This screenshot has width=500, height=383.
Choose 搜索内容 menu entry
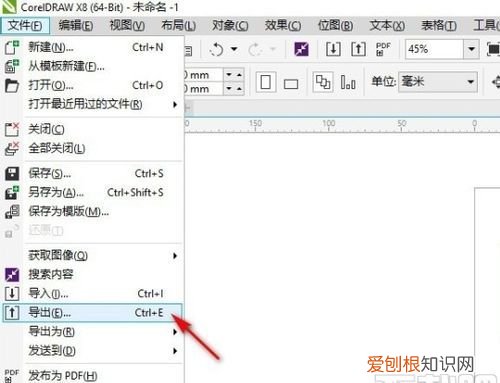[93, 274]
